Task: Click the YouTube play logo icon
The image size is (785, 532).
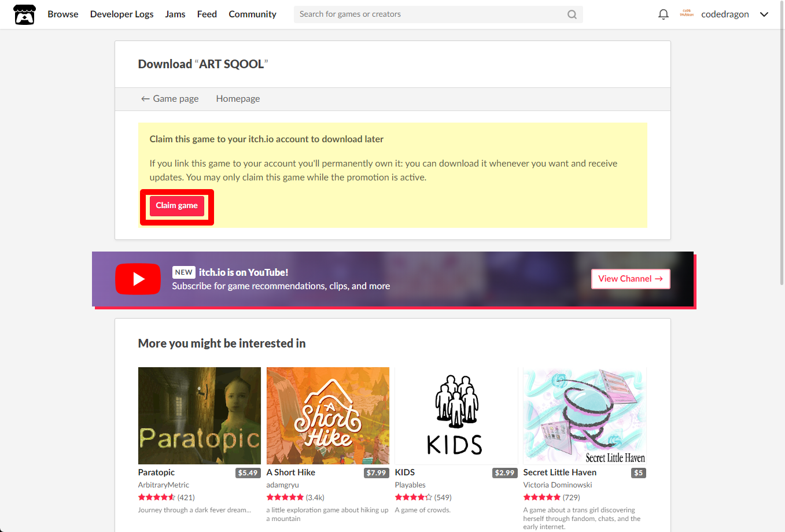Action: coord(138,279)
